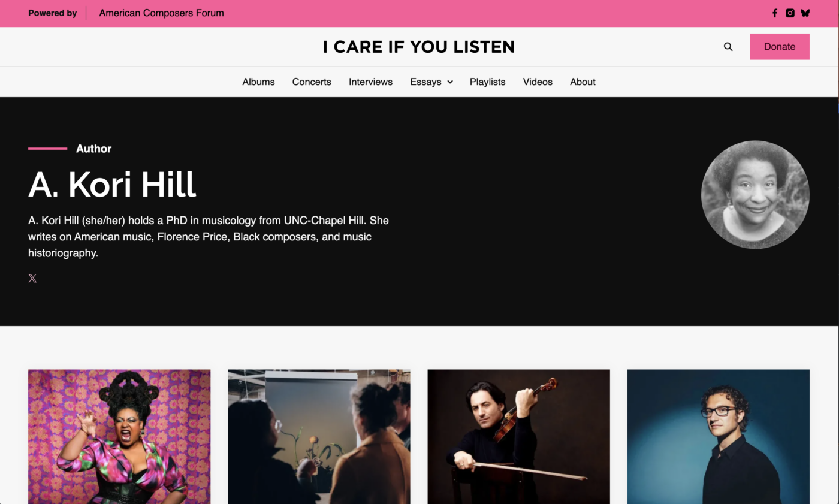This screenshot has width=839, height=504.
Task: Open the Concerts menu item
Action: coord(312,82)
